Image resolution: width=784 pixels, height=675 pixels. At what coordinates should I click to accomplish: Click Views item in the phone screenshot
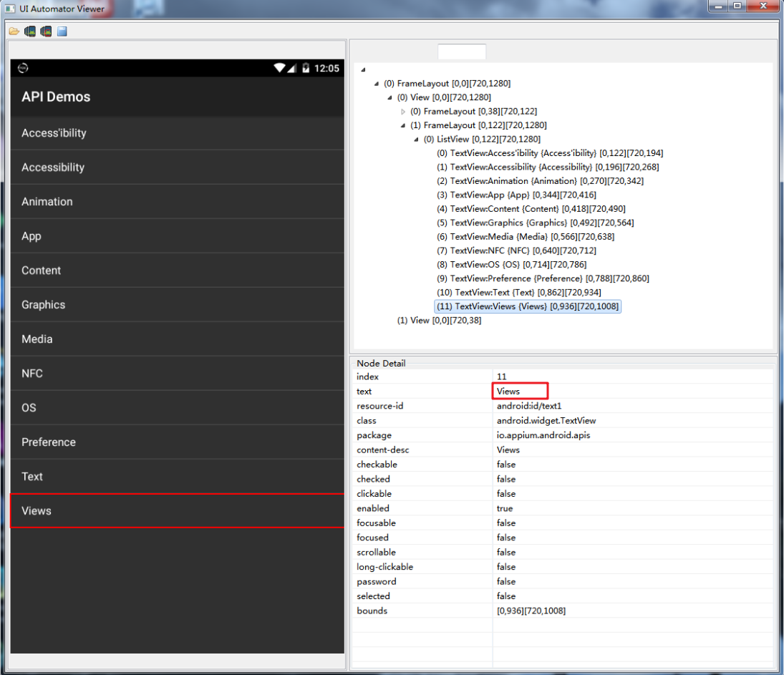point(177,511)
